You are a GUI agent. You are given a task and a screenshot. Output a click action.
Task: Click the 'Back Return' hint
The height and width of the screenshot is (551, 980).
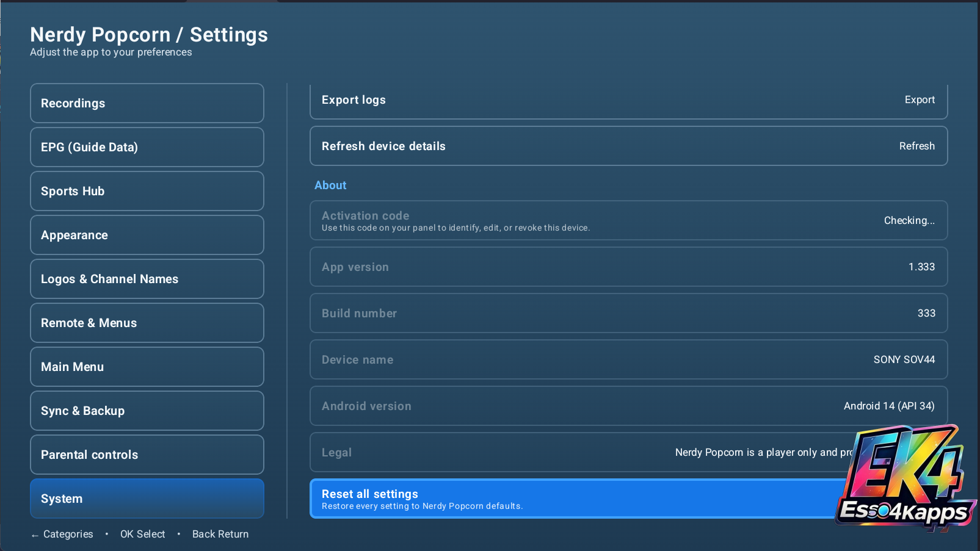click(x=220, y=534)
